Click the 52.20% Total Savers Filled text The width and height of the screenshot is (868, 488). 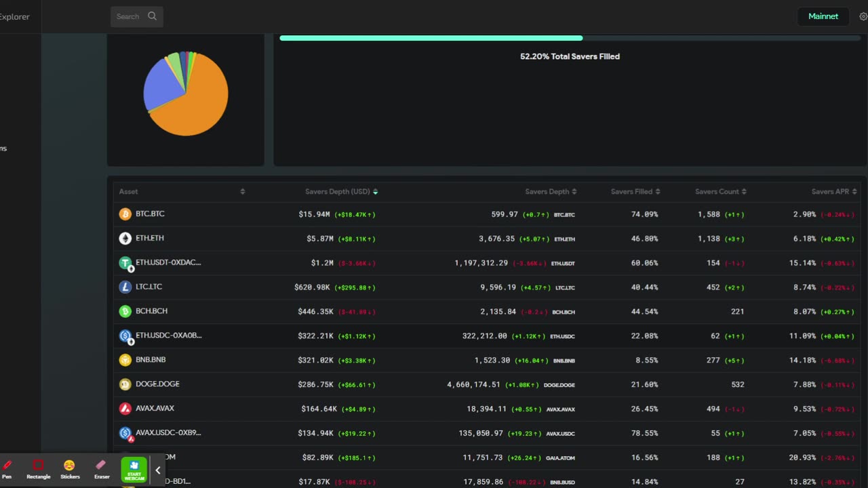click(570, 56)
